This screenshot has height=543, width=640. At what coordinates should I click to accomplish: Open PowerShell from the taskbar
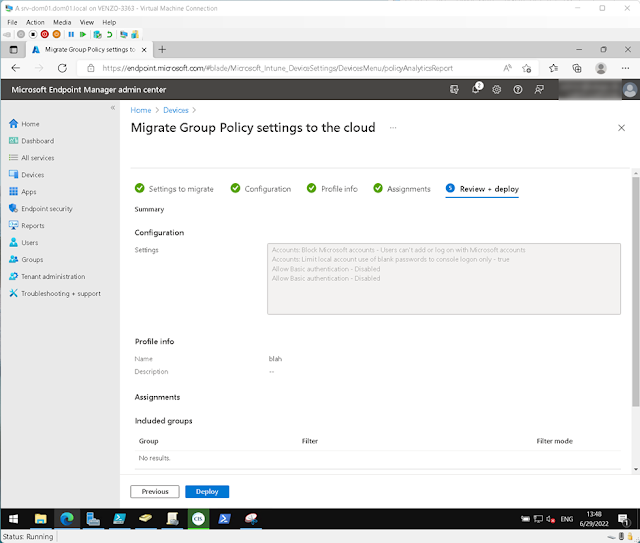pyautogui.click(x=224, y=519)
